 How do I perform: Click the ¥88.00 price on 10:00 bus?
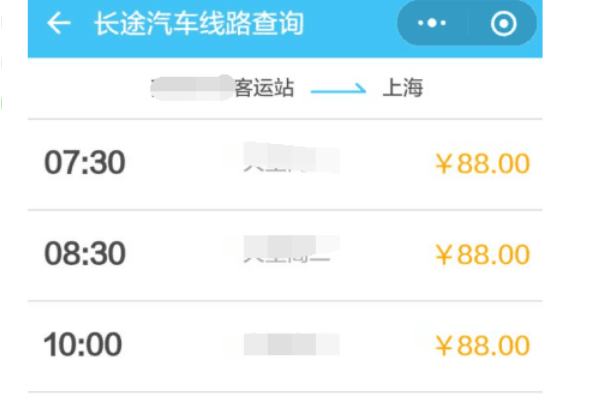point(482,346)
